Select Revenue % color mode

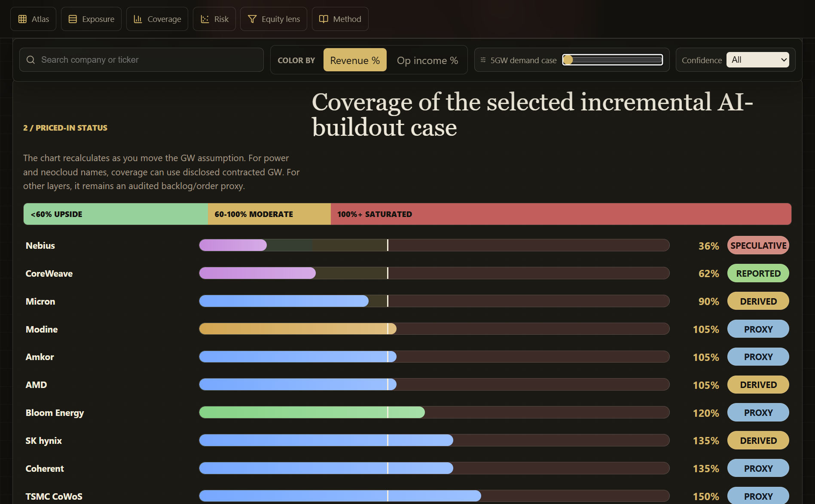point(355,60)
